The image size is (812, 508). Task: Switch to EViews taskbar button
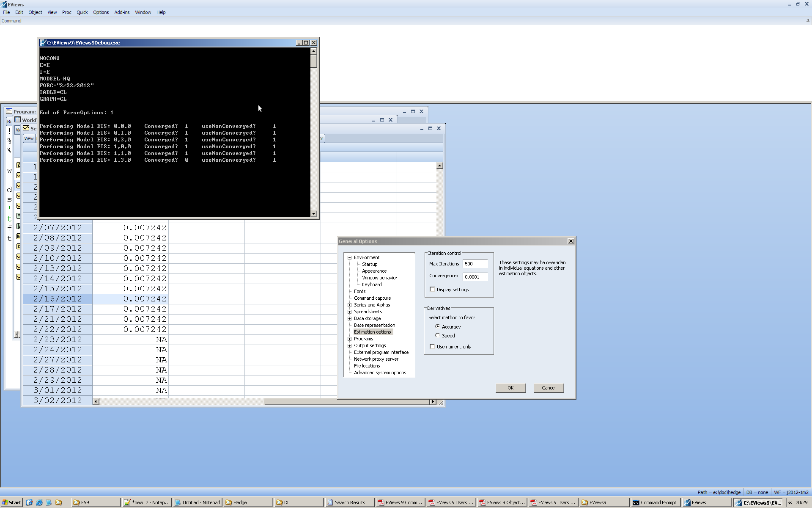[x=707, y=502]
